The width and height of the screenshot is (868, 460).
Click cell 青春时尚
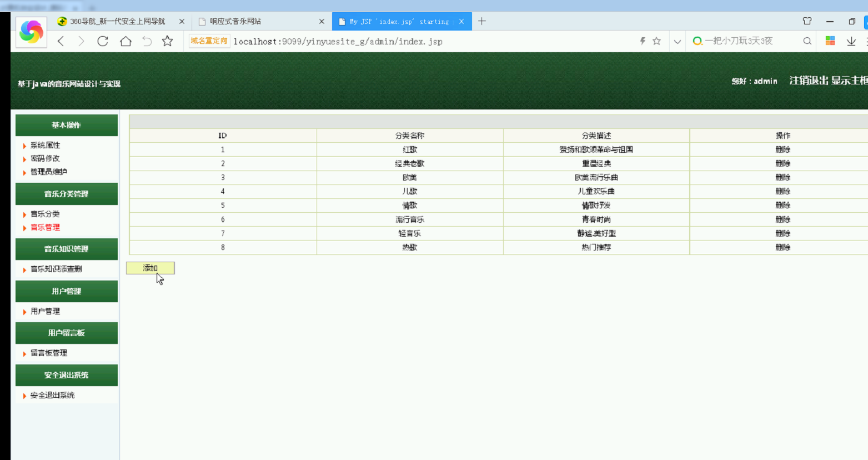tap(596, 219)
